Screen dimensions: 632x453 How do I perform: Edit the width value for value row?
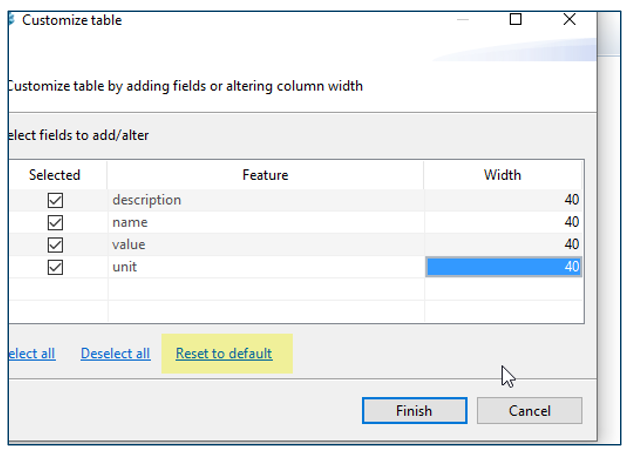pos(503,245)
